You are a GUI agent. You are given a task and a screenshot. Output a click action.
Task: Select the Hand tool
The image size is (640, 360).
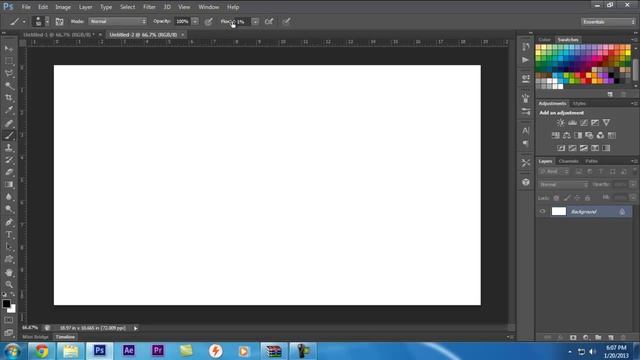(9, 272)
